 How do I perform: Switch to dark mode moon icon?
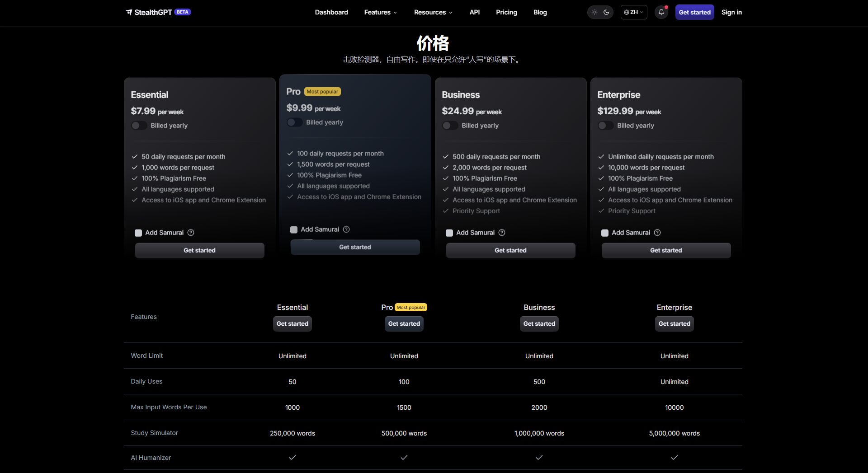[x=606, y=12]
